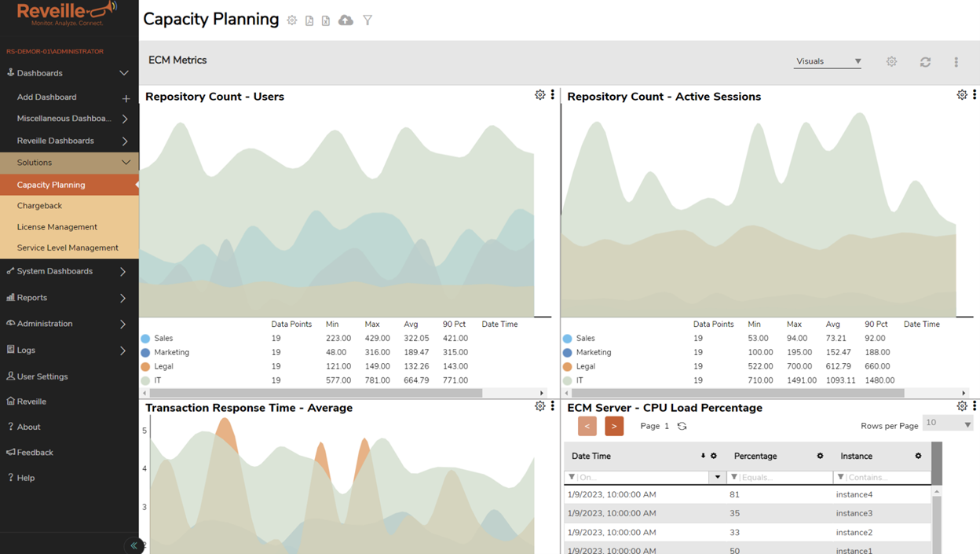This screenshot has width=980, height=554.
Task: Open Reveille home item in the sidebar
Action: click(27, 402)
